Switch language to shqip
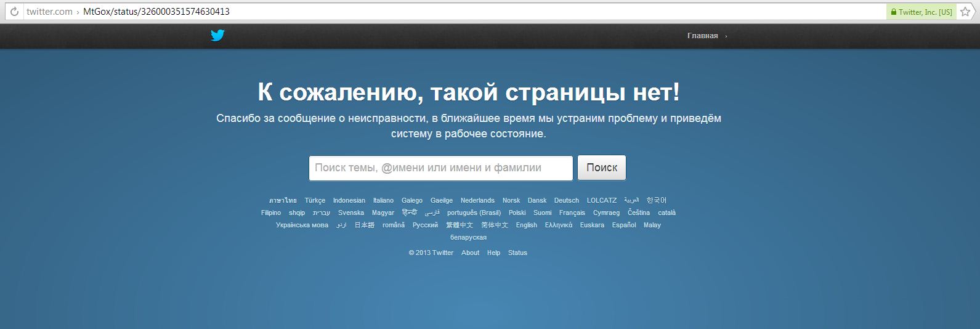 [x=297, y=213]
